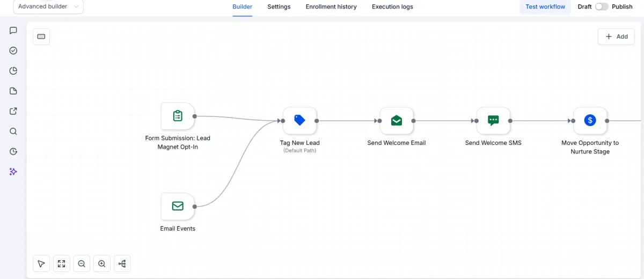Select the Send Welcome SMS node
Image resolution: width=644 pixels, height=279 pixels.
point(493,121)
